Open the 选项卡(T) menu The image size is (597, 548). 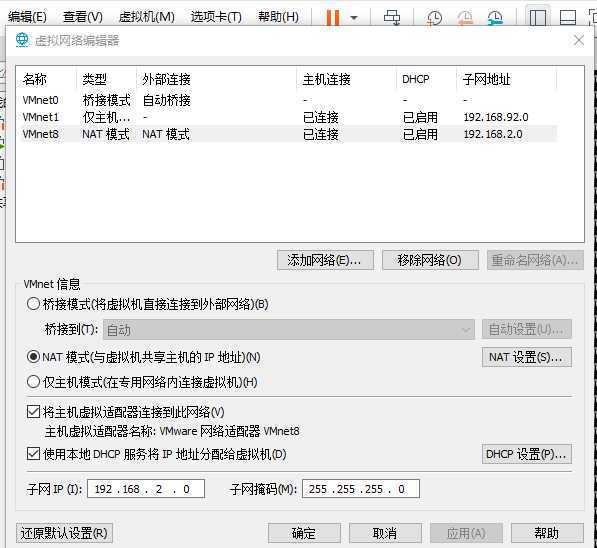216,17
